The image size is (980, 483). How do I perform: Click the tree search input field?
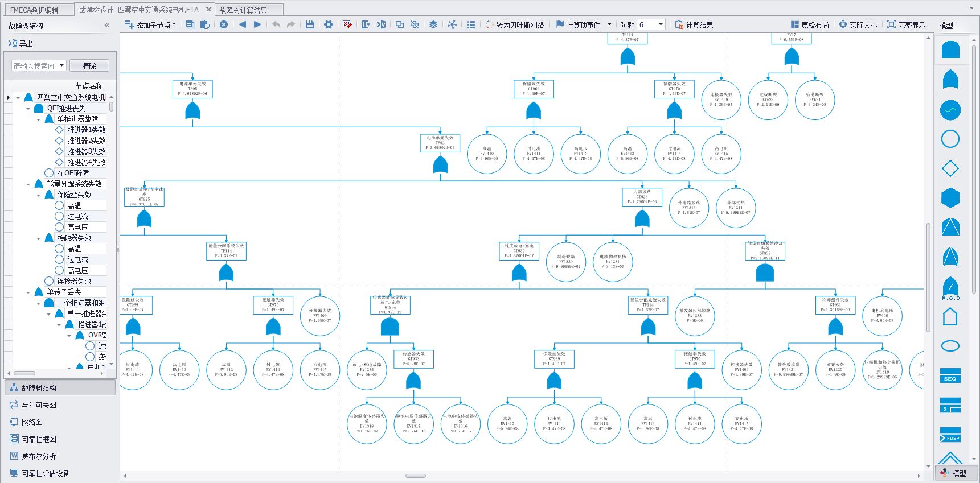tap(34, 66)
